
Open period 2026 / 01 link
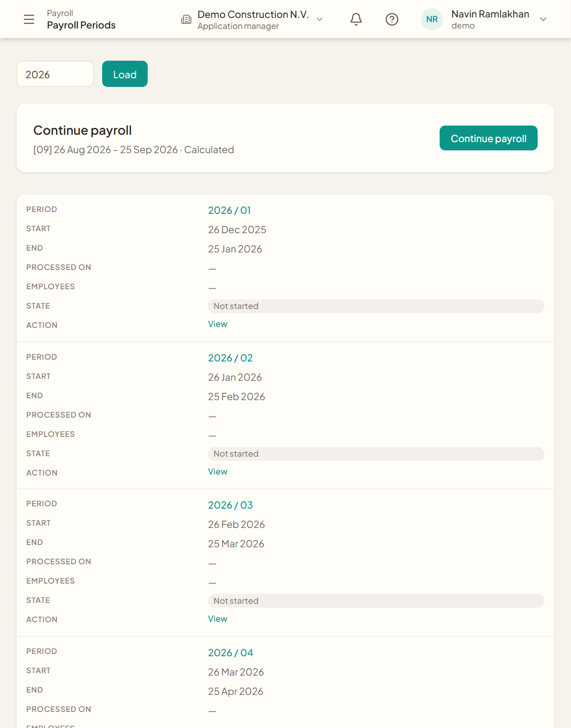click(230, 210)
